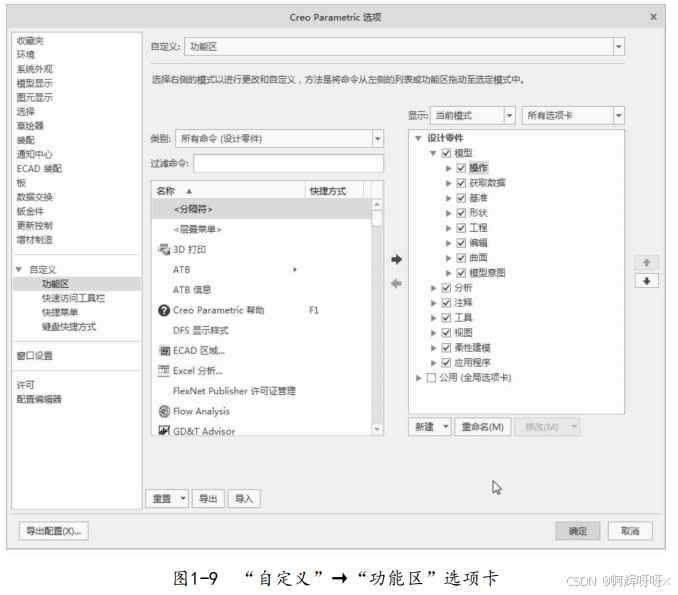Select 模型显示 in the sidebar
This screenshot has height=595, width=678.
[x=35, y=83]
